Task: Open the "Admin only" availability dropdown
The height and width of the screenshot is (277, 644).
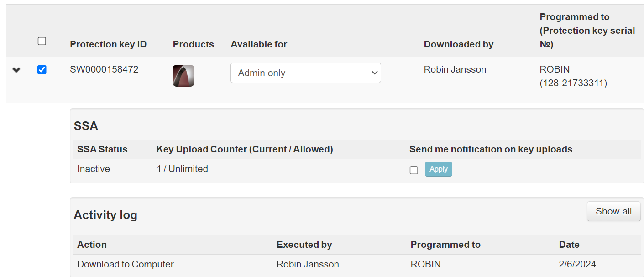Action: tap(305, 73)
